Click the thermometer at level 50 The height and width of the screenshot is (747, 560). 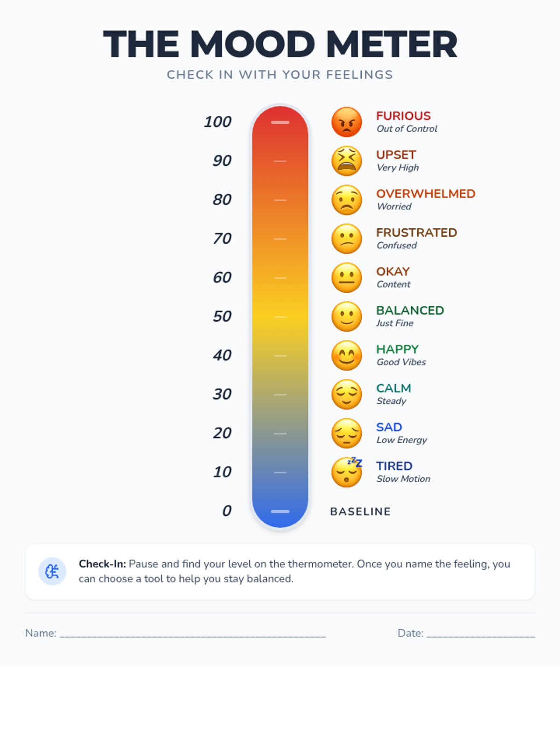point(280,317)
